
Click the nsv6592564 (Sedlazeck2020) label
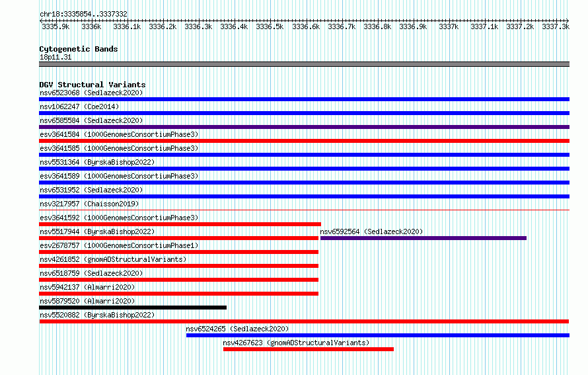(371, 231)
